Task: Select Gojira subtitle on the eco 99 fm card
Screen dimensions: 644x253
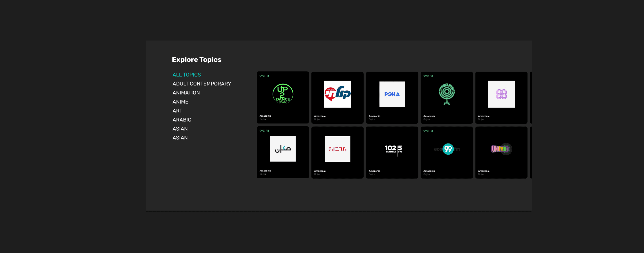Action: coord(426,174)
